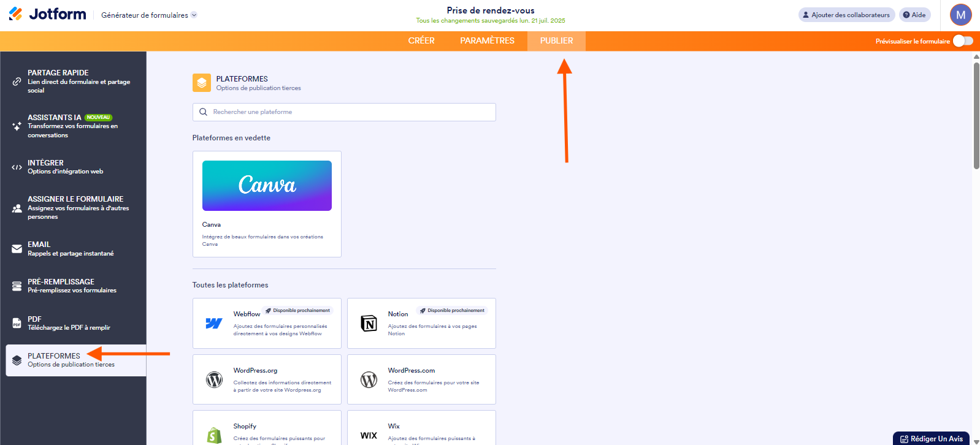
Task: Click Disponible prochainement badge on Webflow
Action: (298, 311)
